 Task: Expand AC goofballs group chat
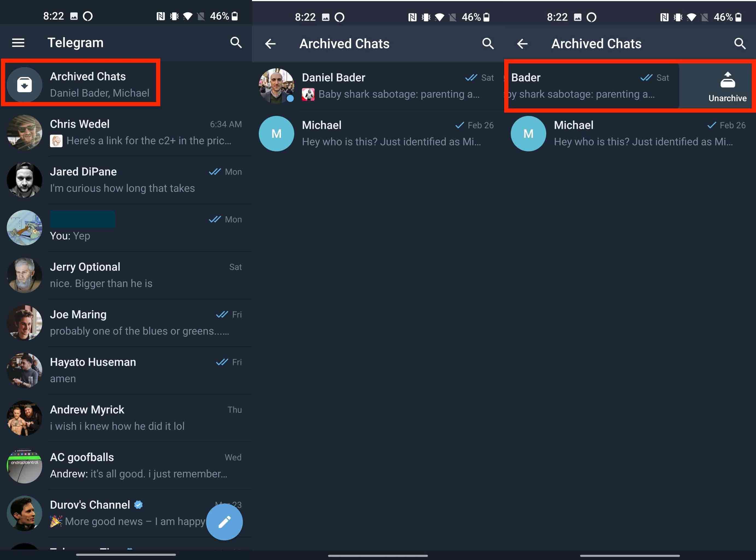coord(126,465)
